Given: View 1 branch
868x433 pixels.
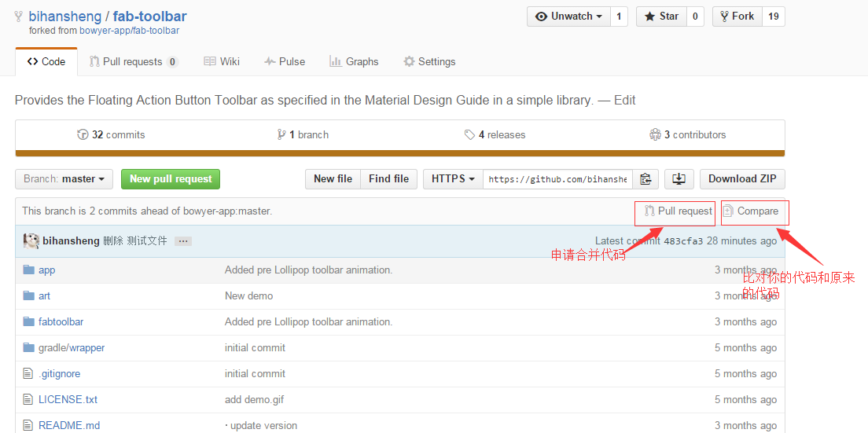Looking at the screenshot, I should 303,135.
